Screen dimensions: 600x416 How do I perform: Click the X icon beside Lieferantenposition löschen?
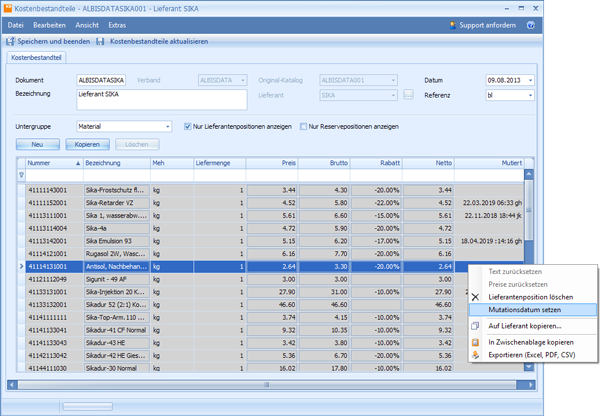(x=475, y=297)
